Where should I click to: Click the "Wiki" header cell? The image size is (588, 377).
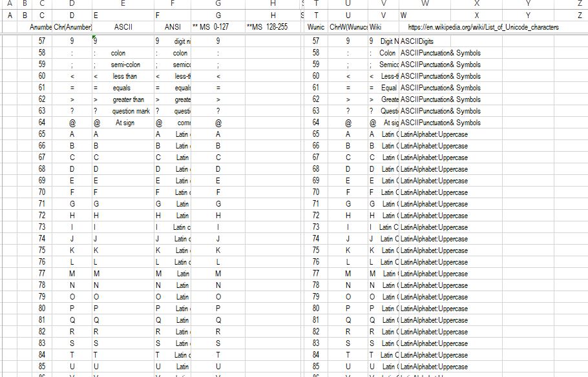383,27
